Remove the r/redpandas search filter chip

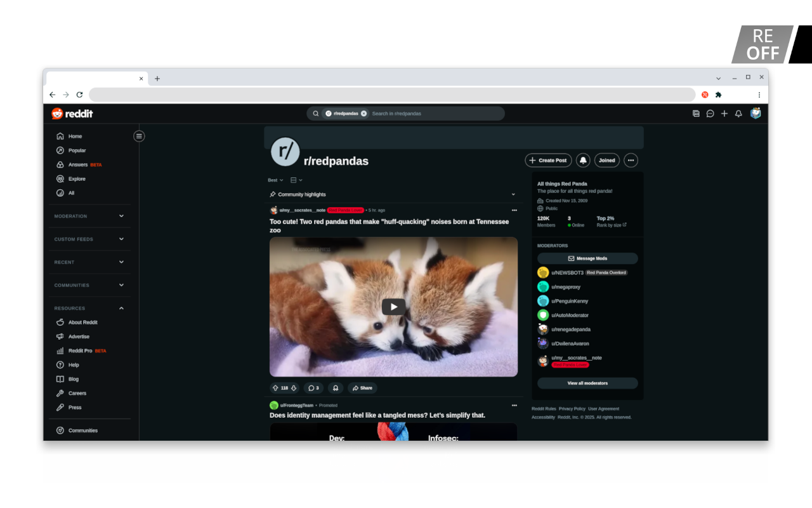363,113
